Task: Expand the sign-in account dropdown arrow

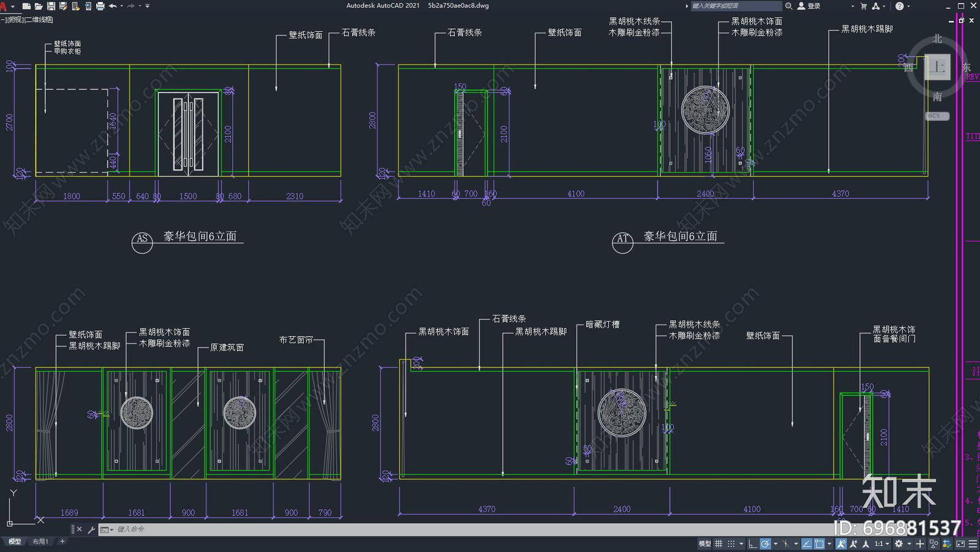Action: [853, 6]
